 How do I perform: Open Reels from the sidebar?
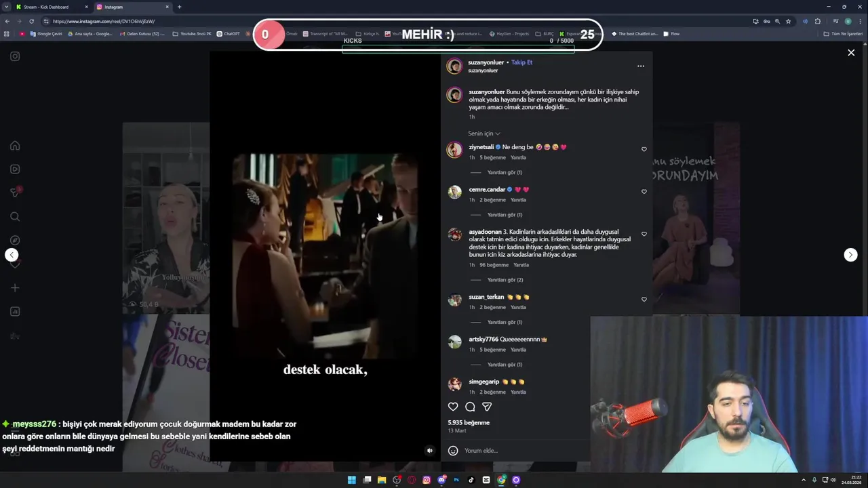pos(15,169)
